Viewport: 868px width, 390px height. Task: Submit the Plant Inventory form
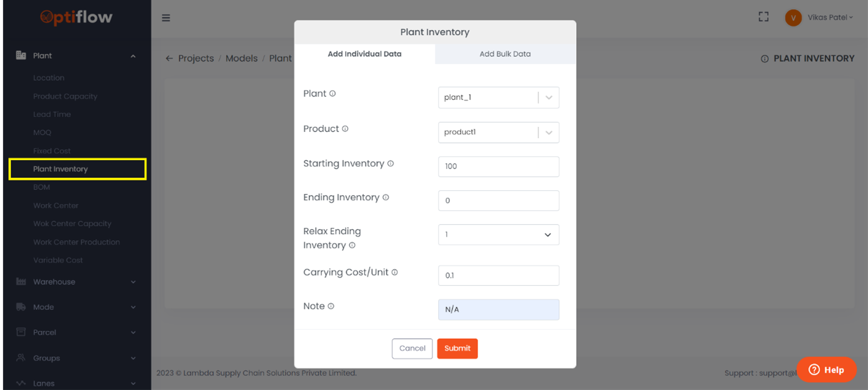click(x=457, y=349)
